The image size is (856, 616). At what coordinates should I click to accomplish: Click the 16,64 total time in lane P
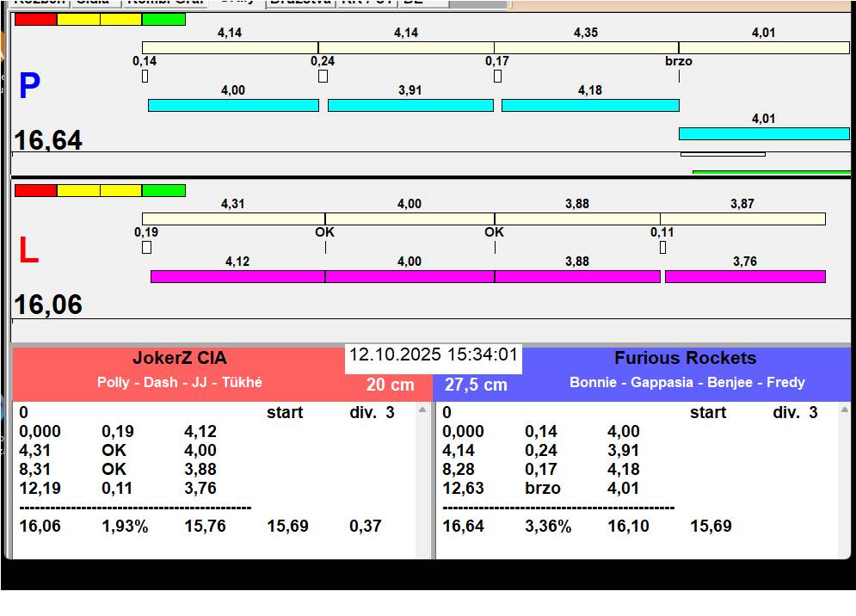coord(48,139)
